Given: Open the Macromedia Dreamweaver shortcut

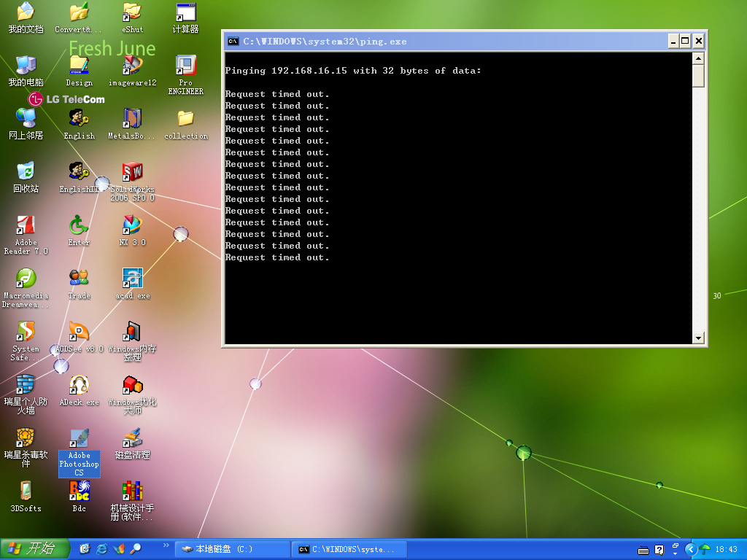Looking at the screenshot, I should coord(26,279).
